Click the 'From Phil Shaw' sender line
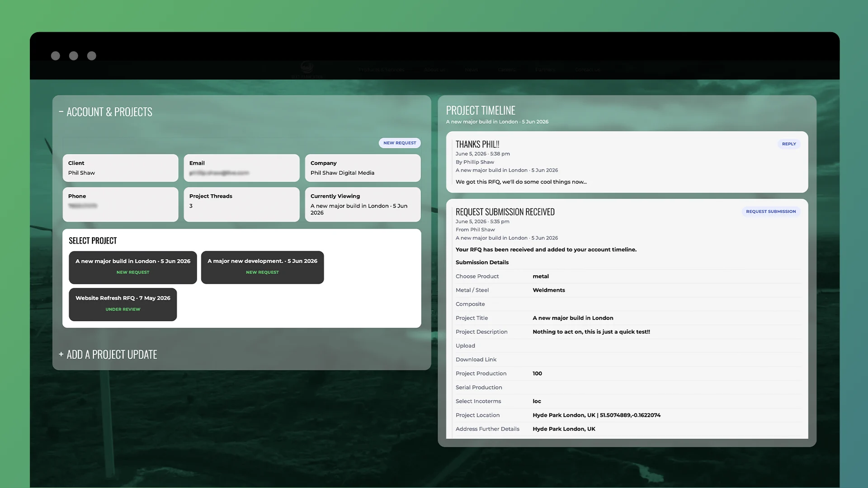868x488 pixels. coord(475,230)
